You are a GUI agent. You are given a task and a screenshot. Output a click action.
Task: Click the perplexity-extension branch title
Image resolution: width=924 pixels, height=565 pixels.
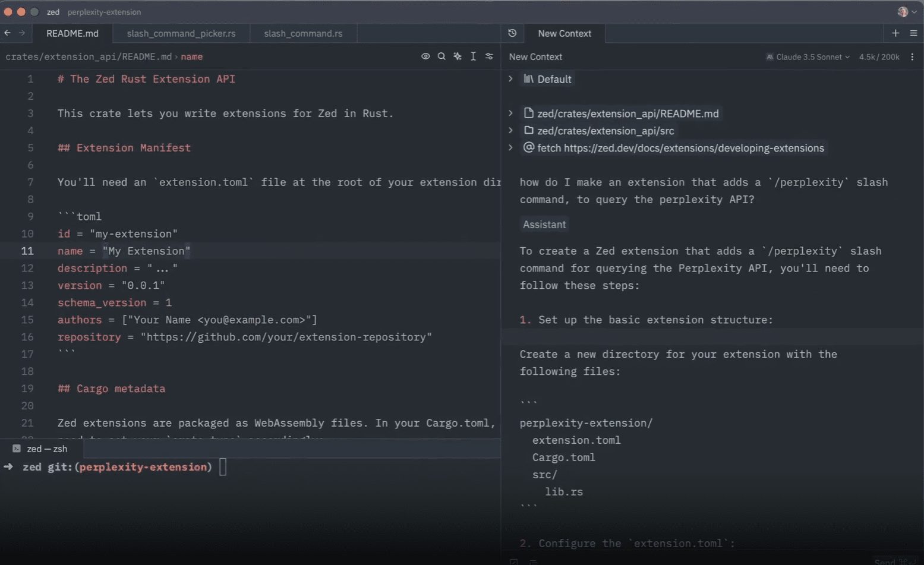point(104,12)
